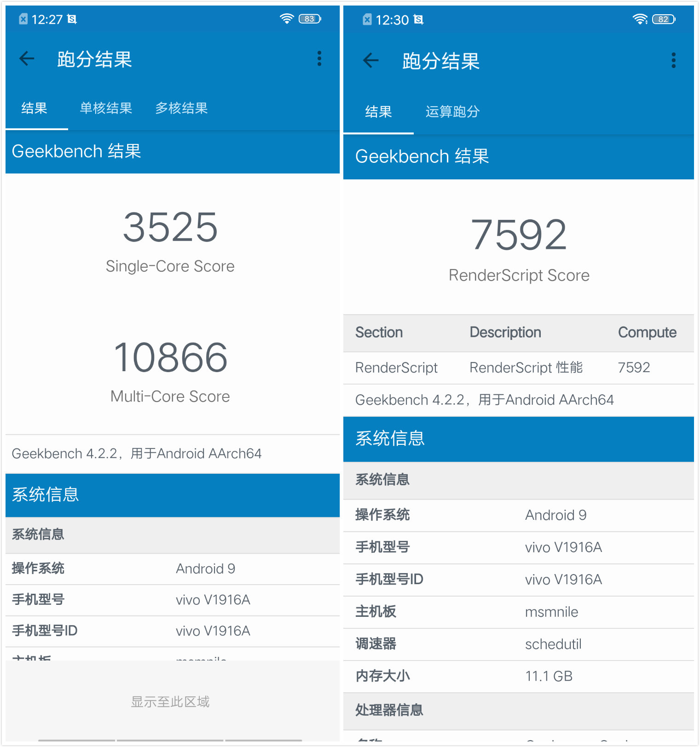Tap Wi-Fi icon in left status bar
Screen dimensions: 700x747
coord(287,19)
